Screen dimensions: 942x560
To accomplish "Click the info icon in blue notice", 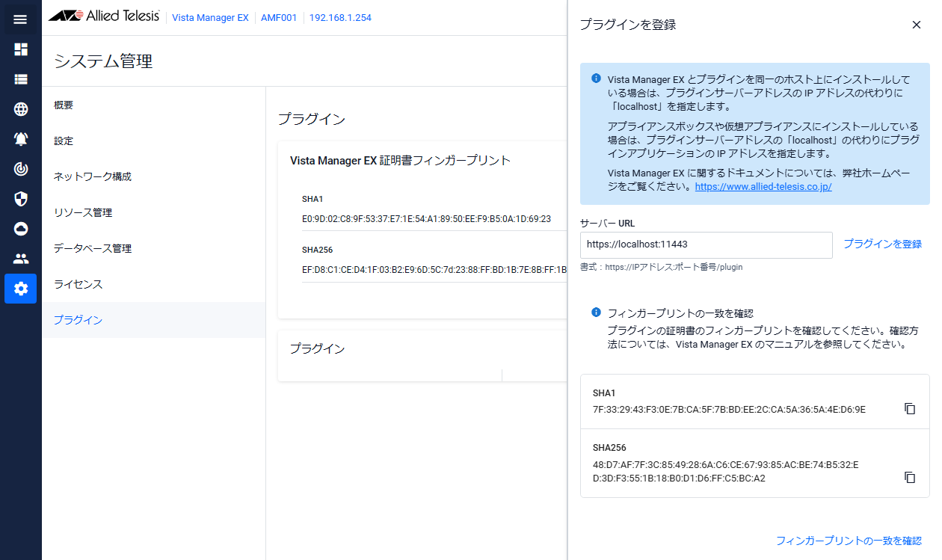I will tap(596, 78).
